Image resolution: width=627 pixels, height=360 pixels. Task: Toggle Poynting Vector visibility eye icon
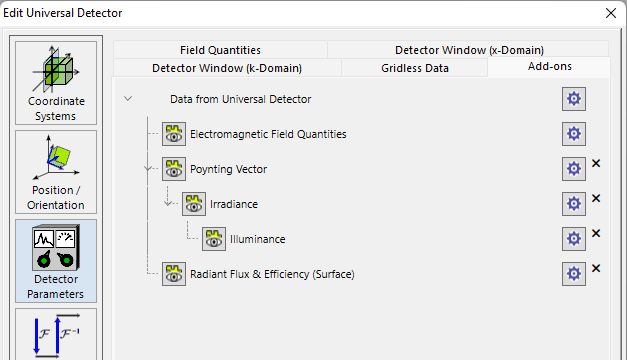pos(174,169)
